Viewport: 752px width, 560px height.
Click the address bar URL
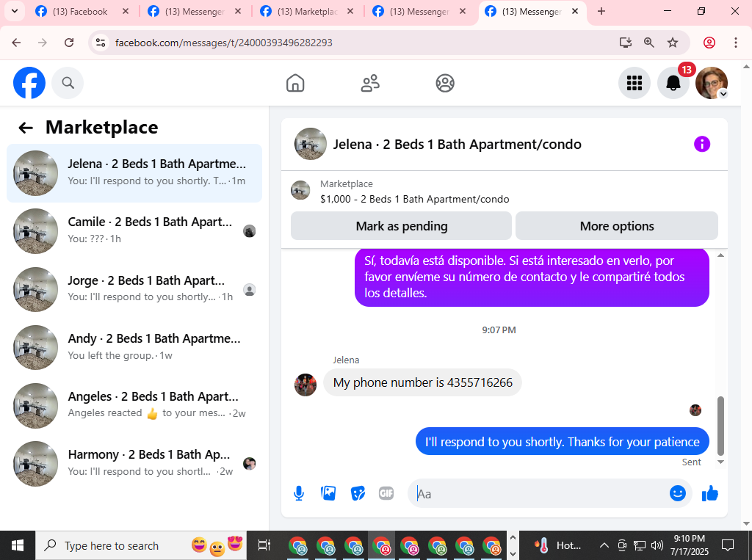click(x=223, y=43)
